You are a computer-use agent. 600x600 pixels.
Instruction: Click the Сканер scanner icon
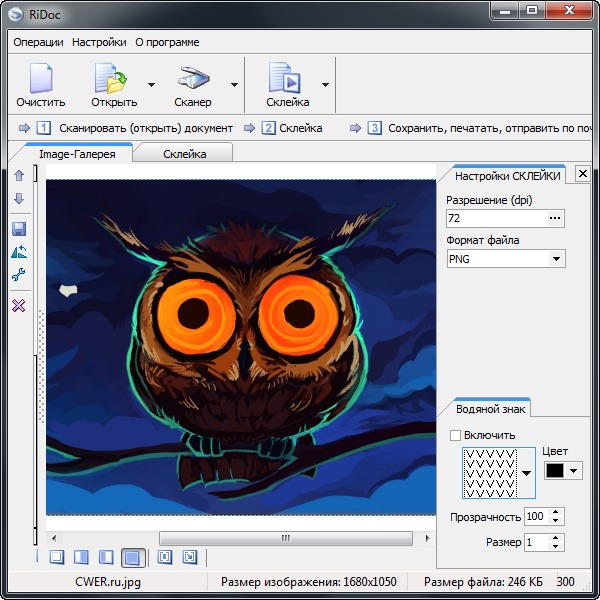coord(192,78)
